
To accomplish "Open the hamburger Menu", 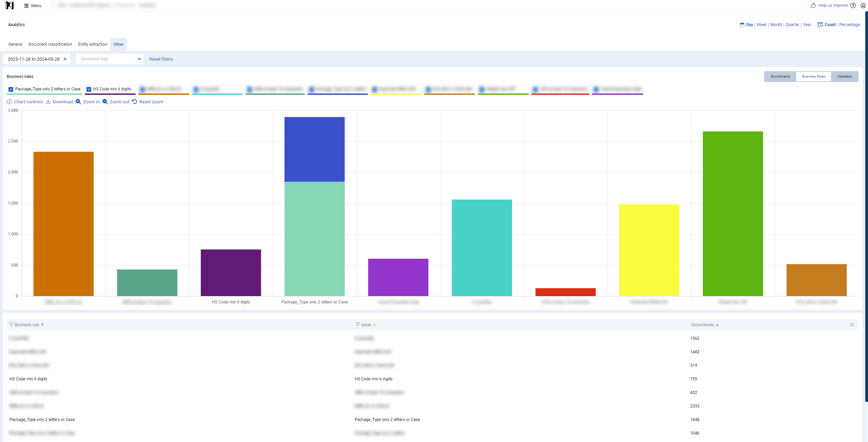I will (x=33, y=5).
